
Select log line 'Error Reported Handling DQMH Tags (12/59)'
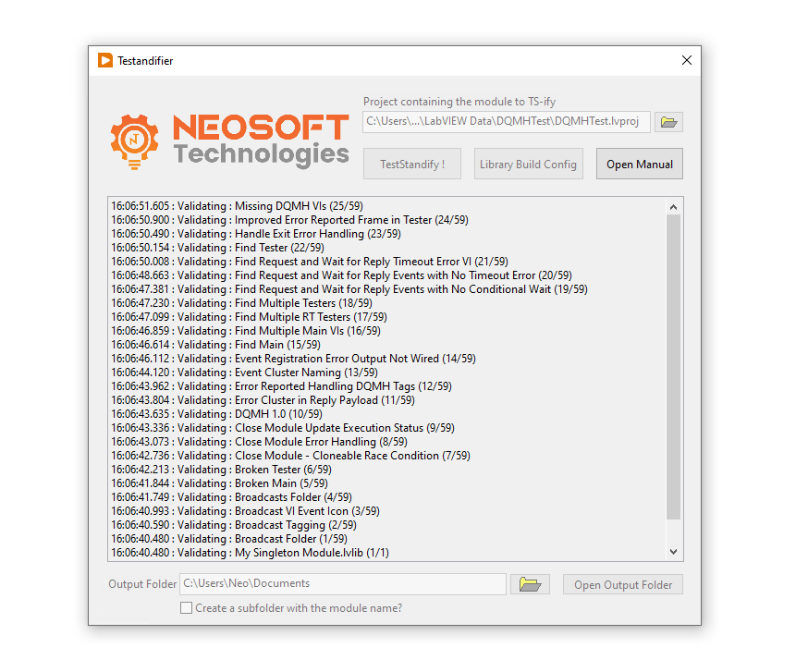281,386
